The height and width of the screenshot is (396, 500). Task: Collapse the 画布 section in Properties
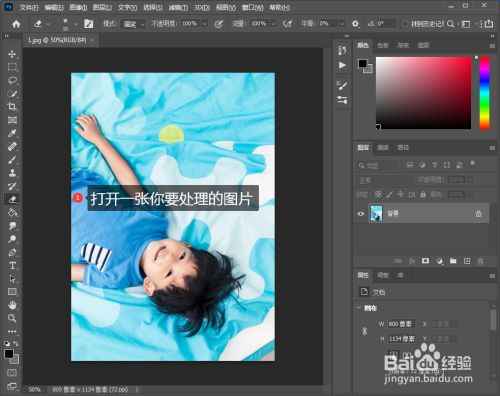359,308
